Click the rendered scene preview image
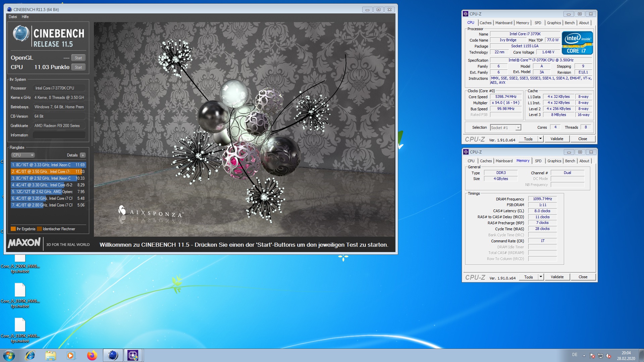Viewport: 644px width, 362px height. tap(244, 129)
